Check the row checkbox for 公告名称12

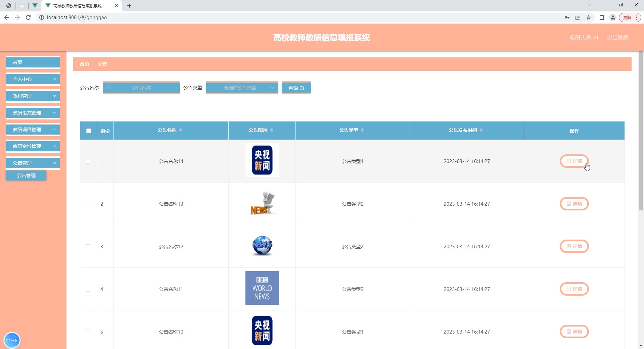tap(88, 247)
